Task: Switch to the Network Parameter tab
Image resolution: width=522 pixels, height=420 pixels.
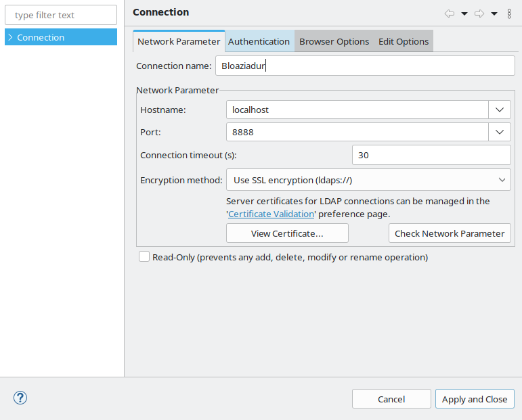Action: tap(179, 41)
